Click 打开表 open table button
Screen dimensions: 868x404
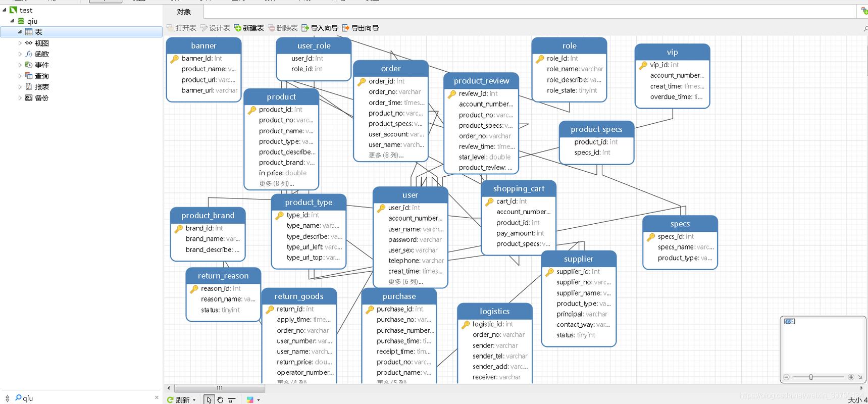tap(181, 28)
